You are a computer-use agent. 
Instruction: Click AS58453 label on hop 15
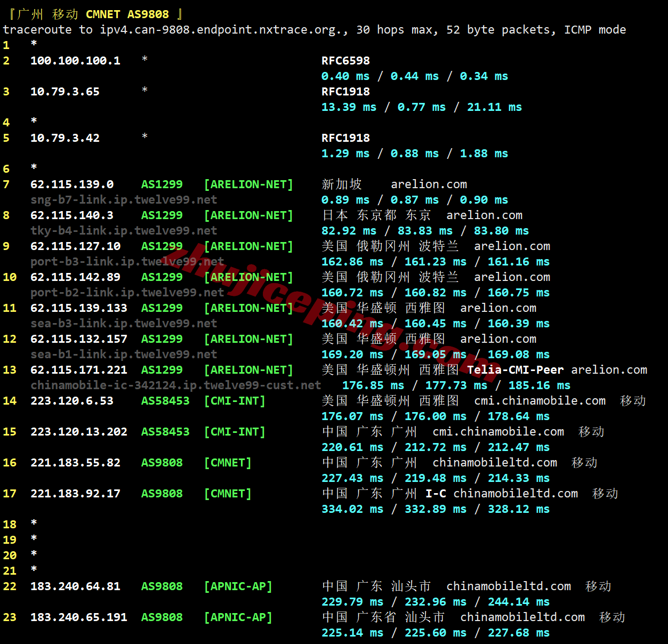point(165,432)
